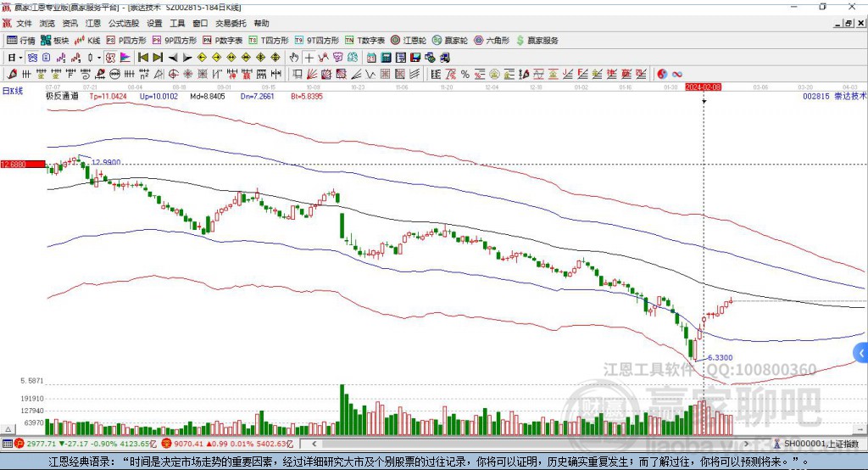Select the circle target crosshair tool
The image size is (868, 470).
tap(173, 75)
